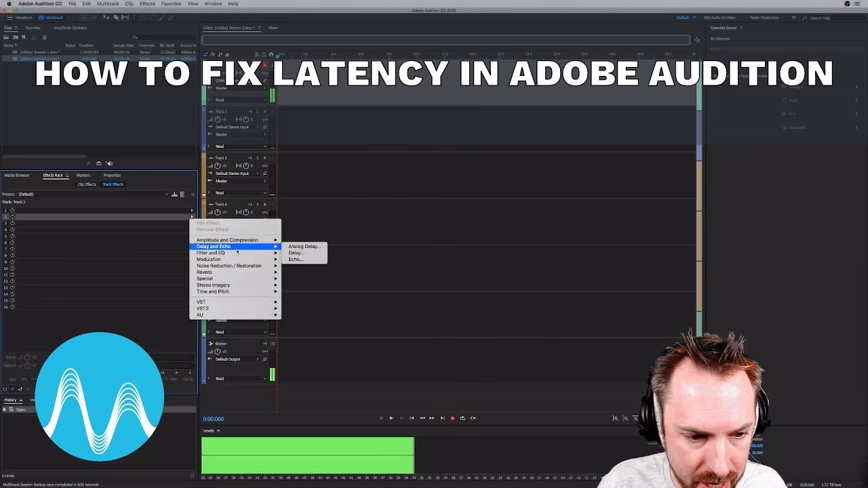This screenshot has width=868, height=488.
Task: Select the Time Selection tool
Action: pyautogui.click(x=134, y=17)
